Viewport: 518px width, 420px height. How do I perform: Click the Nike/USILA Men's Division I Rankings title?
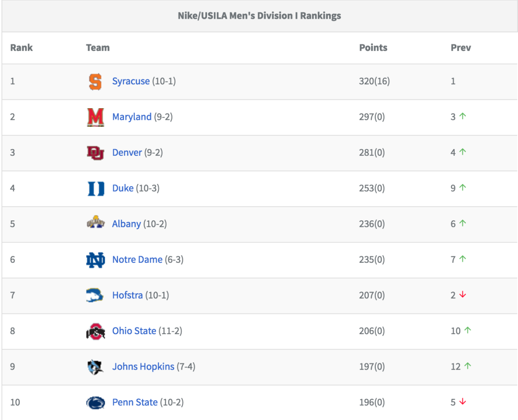pyautogui.click(x=260, y=16)
